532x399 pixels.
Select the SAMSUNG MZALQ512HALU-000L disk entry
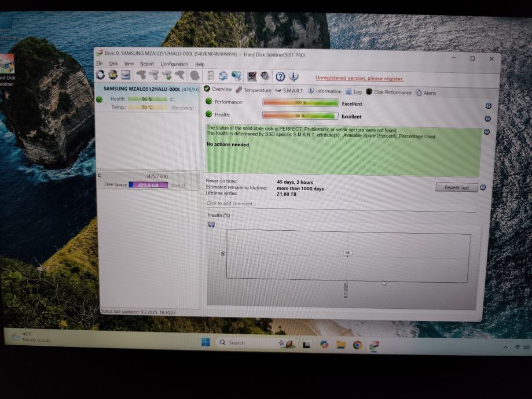148,98
